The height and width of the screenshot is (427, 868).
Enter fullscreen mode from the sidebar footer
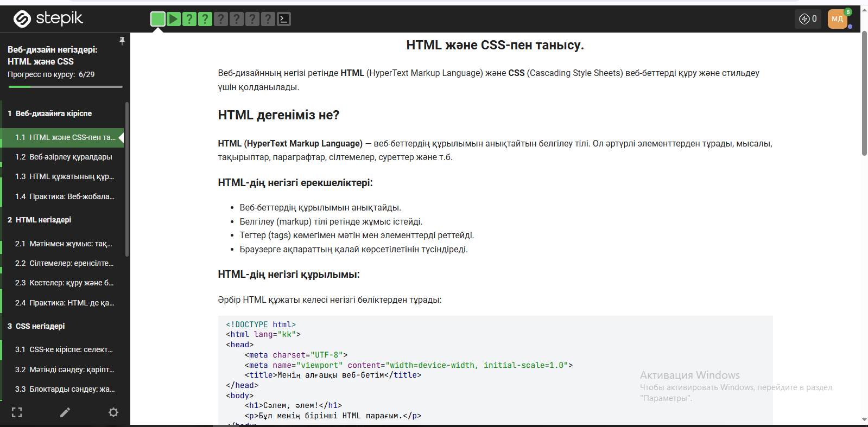coord(17,412)
